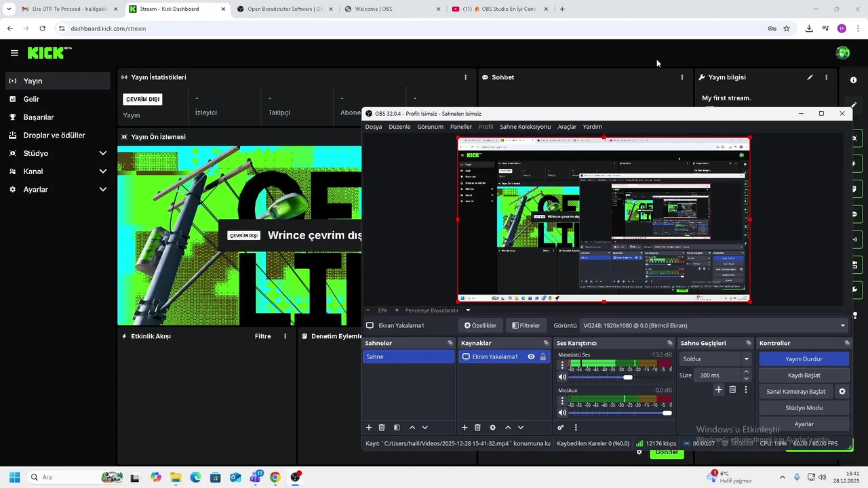868x488 pixels.
Task: Open source properties gear in Kaynaklar panel
Action: (x=492, y=428)
